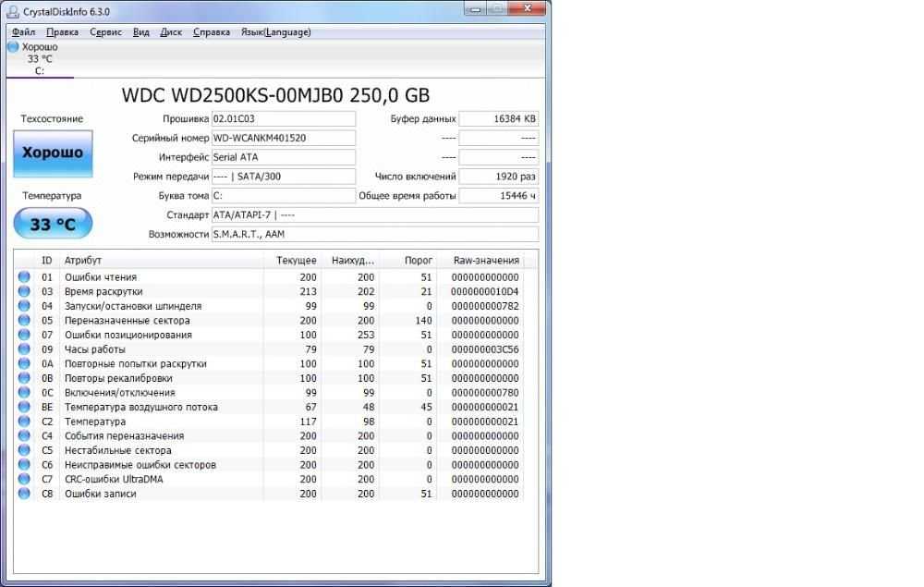This screenshot has width=924, height=587.
Task: Open the Диск menu
Action: 171,31
